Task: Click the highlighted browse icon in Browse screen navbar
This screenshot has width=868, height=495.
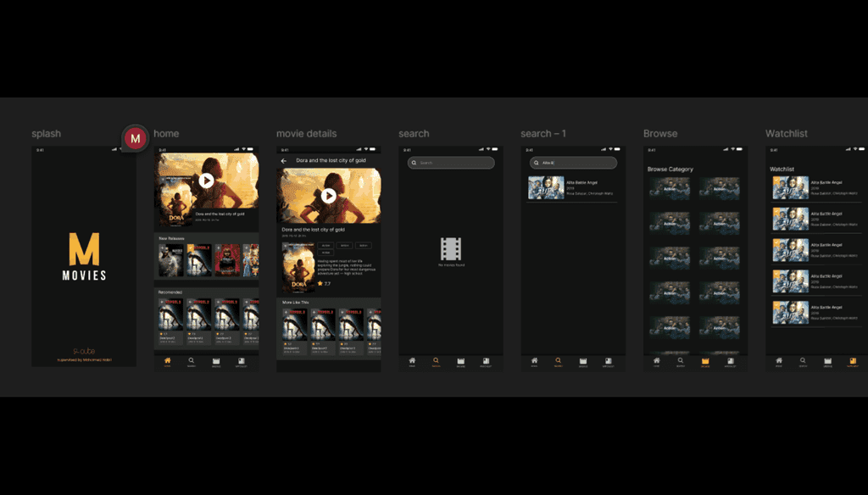Action: (705, 362)
